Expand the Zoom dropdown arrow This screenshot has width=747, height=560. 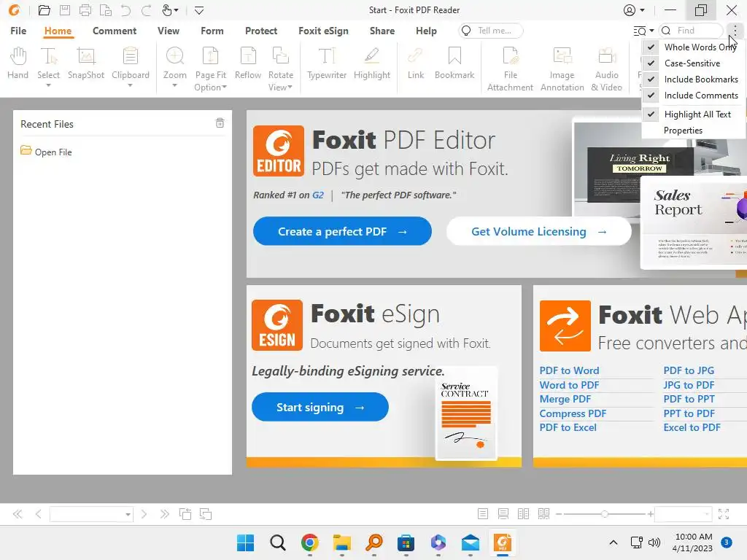pos(175,86)
